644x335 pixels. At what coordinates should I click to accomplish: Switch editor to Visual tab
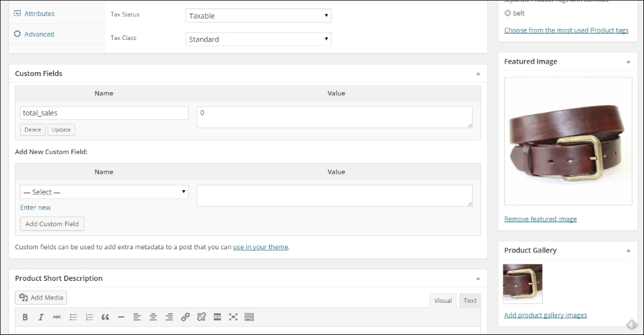(x=443, y=300)
